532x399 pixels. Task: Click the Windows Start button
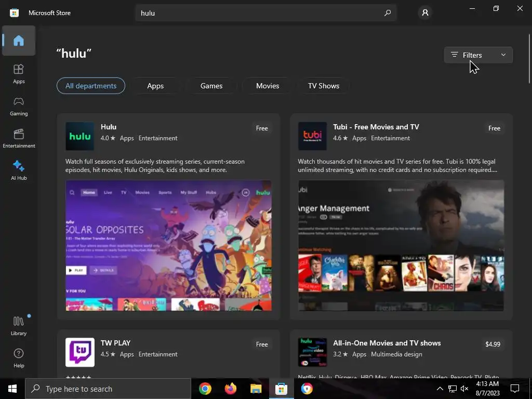click(12, 389)
